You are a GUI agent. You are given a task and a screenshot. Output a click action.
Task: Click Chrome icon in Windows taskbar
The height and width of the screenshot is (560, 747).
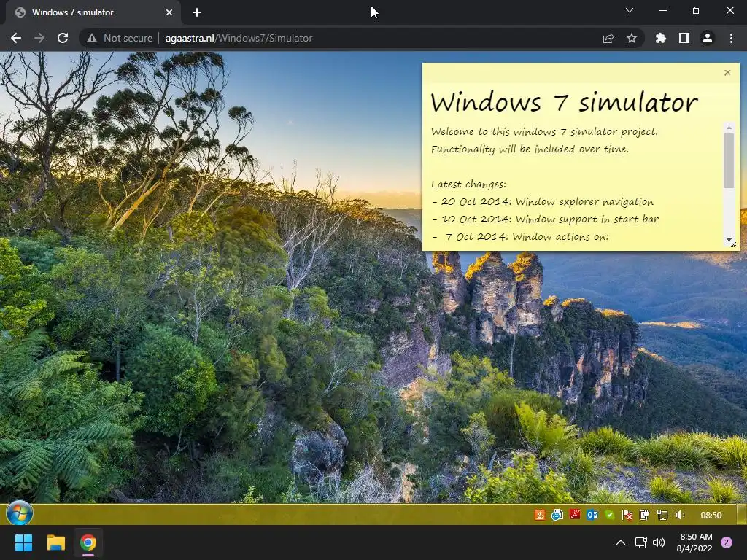(88, 542)
